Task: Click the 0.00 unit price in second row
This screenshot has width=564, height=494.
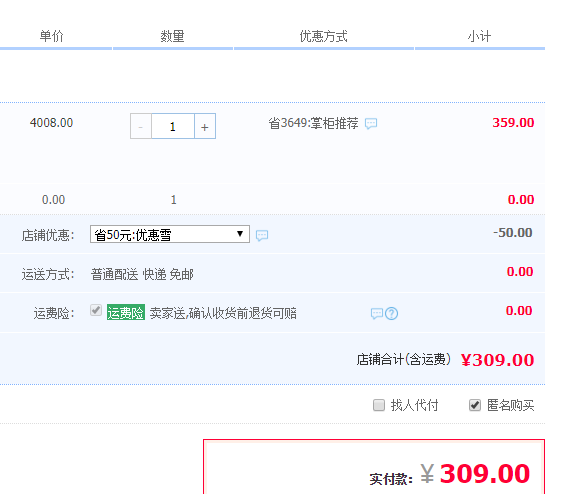Action: (x=53, y=200)
